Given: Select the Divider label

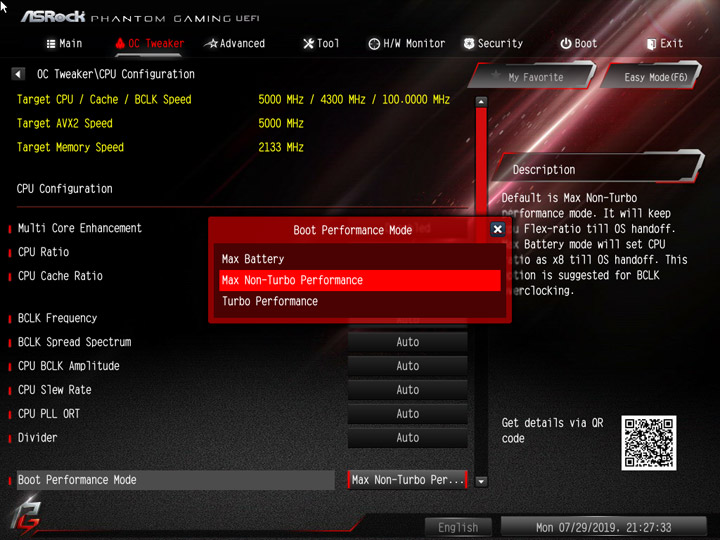Looking at the screenshot, I should tap(38, 438).
